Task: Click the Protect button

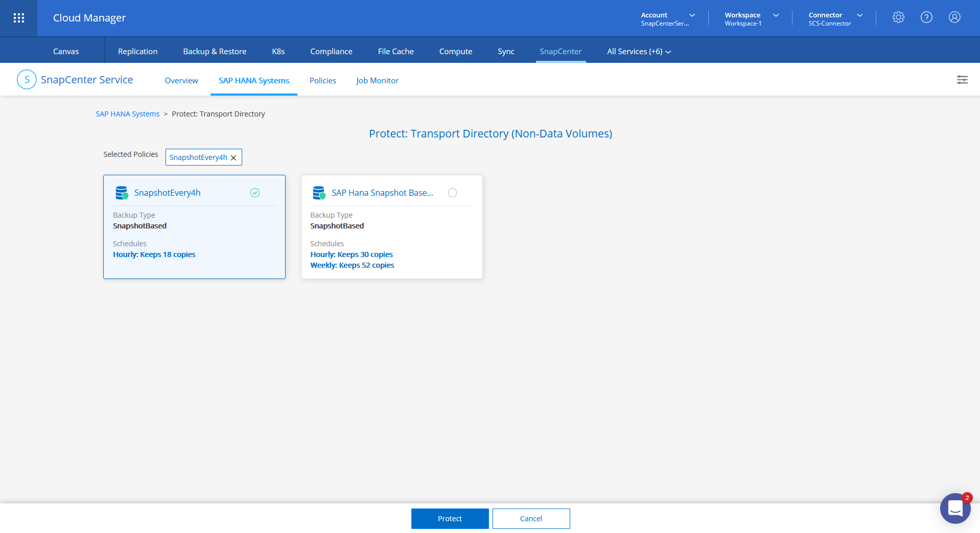Action: [x=450, y=519]
